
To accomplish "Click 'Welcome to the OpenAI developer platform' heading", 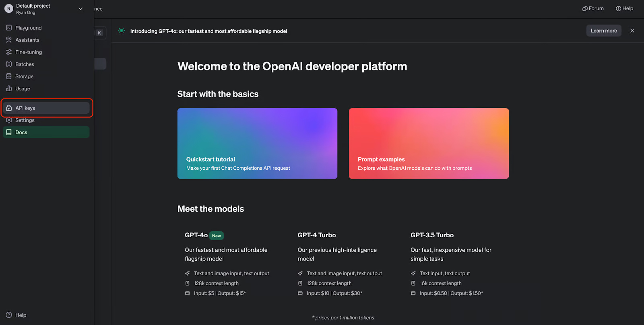I will pyautogui.click(x=292, y=66).
